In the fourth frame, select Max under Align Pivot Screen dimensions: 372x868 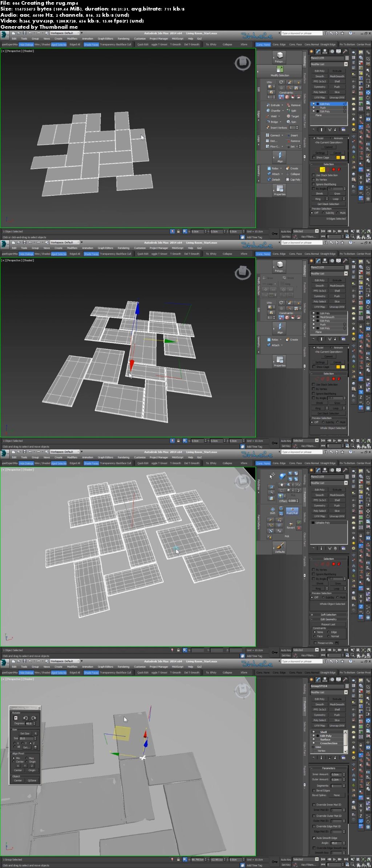[29, 758]
